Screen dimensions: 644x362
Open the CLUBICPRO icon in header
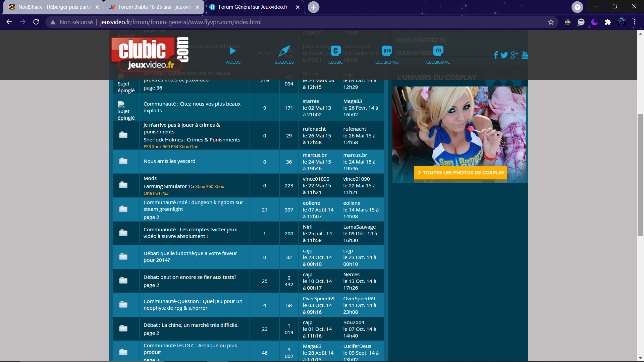387,51
